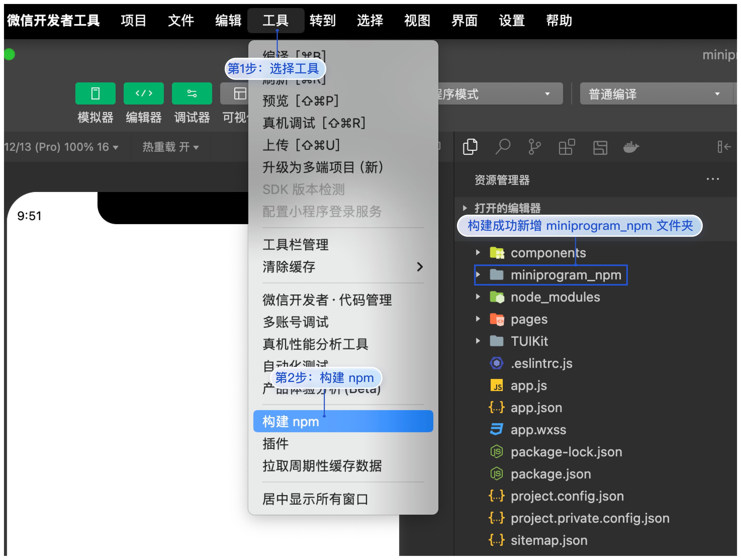
Task: Choose 居中显示所有窗口 menu entry
Action: [x=343, y=499]
